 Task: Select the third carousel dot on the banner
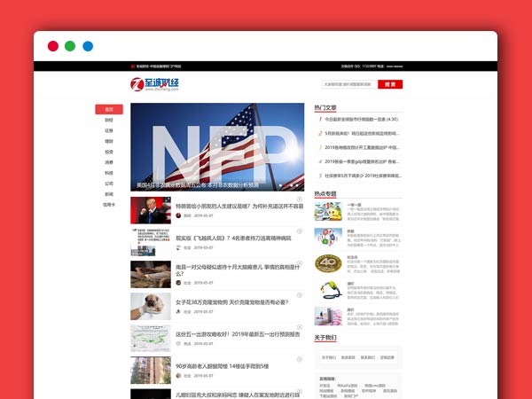(292, 185)
